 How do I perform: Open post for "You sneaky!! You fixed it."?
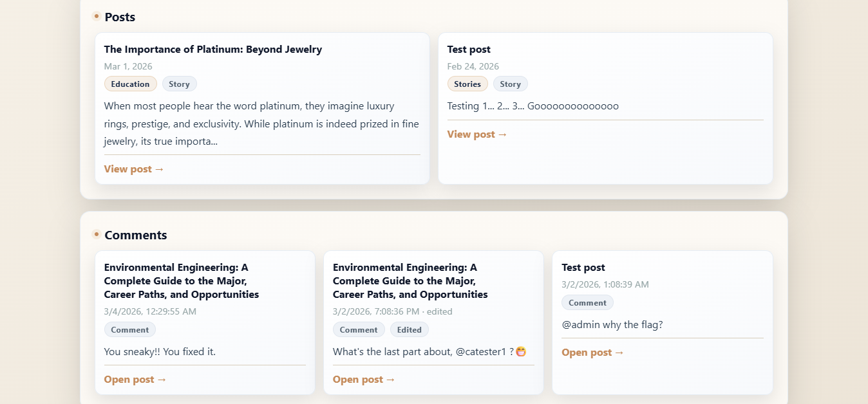coord(135,380)
